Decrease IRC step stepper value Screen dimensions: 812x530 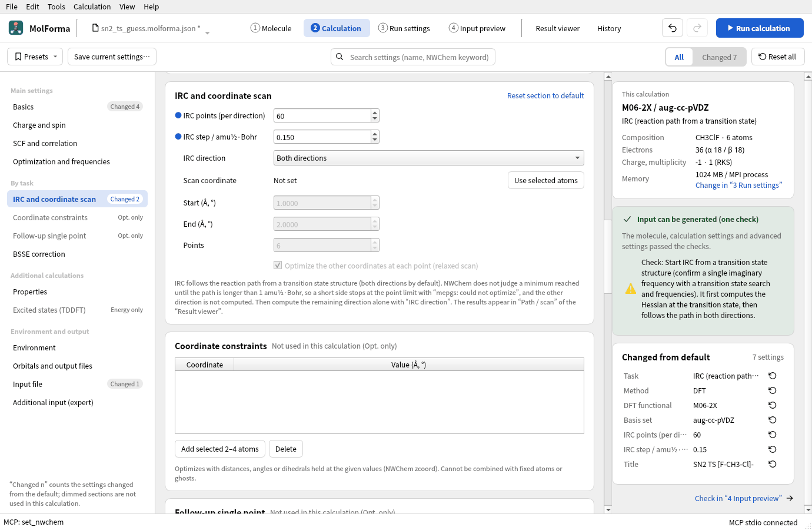coord(375,140)
